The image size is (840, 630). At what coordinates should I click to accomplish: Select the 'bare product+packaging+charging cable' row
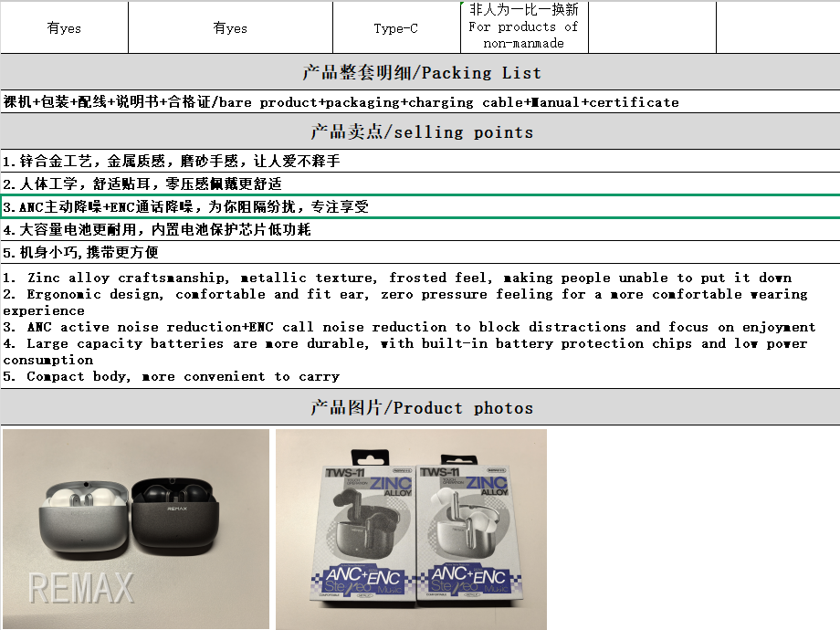420,101
